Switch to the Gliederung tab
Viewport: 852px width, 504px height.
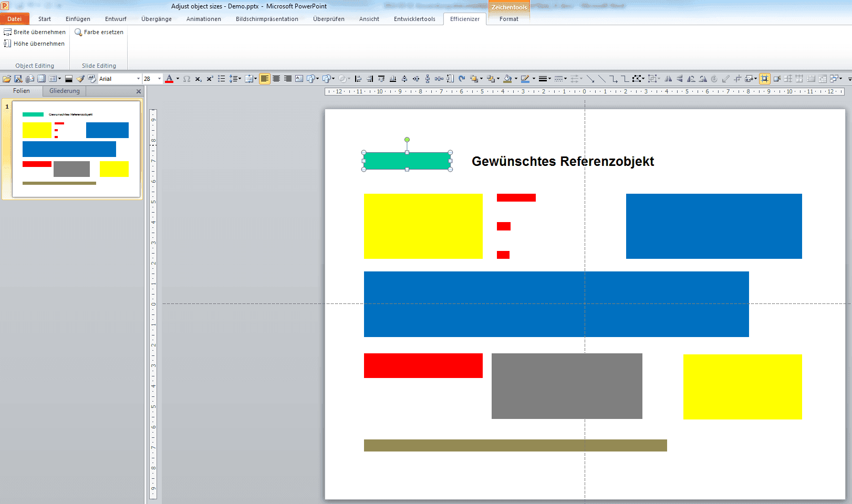click(x=64, y=91)
